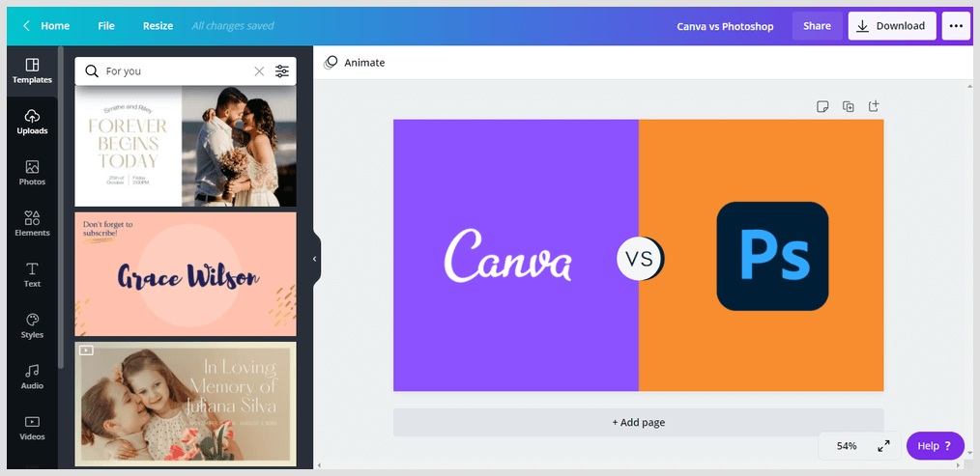The width and height of the screenshot is (980, 476).
Task: Enter fullscreen presentation mode
Action: 883,446
